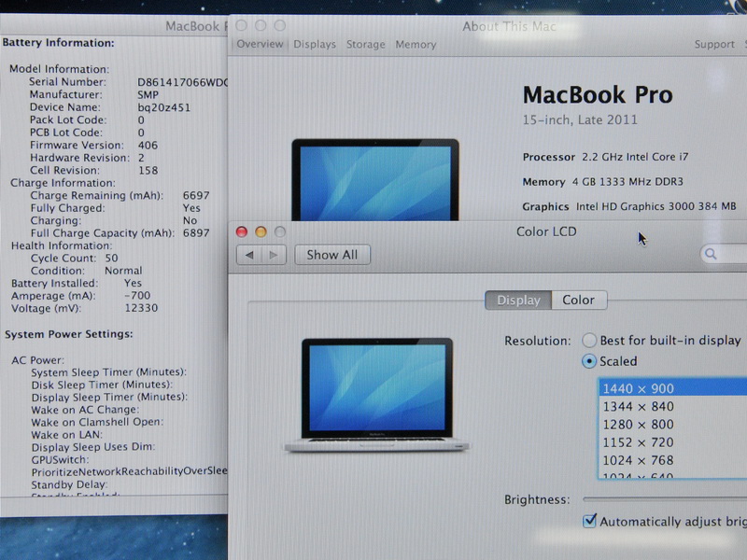Choose 1152 × 720 resolution

(x=672, y=442)
